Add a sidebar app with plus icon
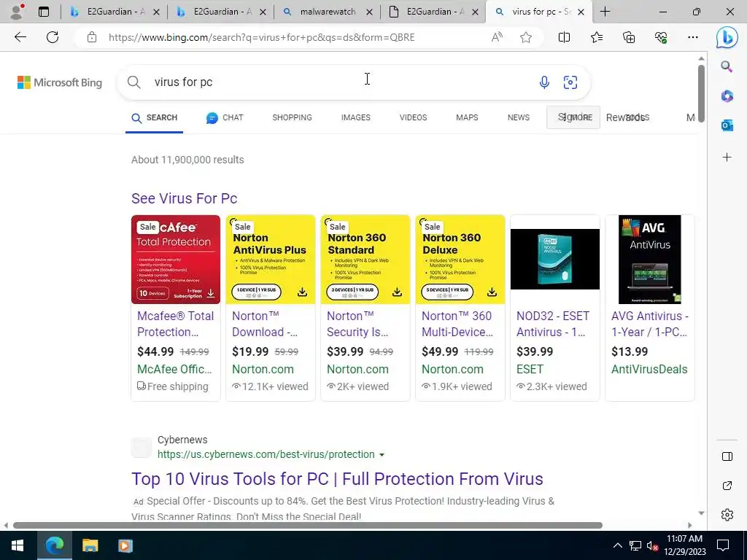 (x=727, y=157)
